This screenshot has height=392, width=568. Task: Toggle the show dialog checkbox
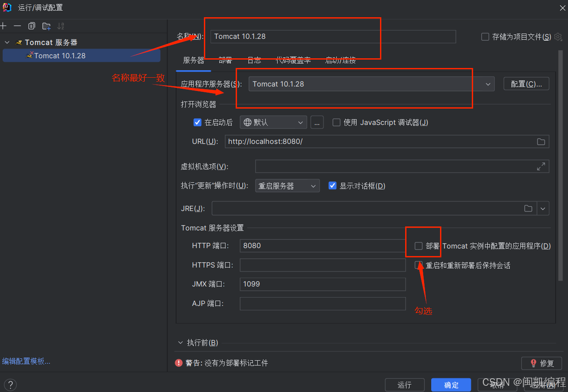click(x=333, y=186)
